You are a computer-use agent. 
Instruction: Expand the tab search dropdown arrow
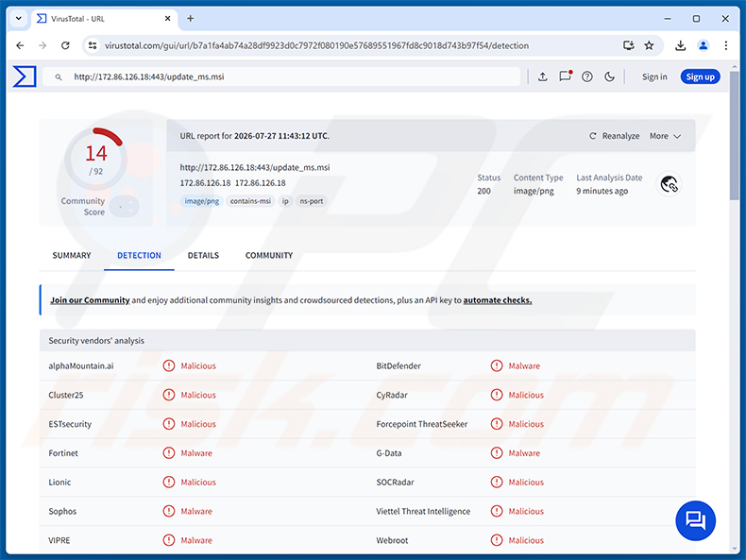point(19,19)
